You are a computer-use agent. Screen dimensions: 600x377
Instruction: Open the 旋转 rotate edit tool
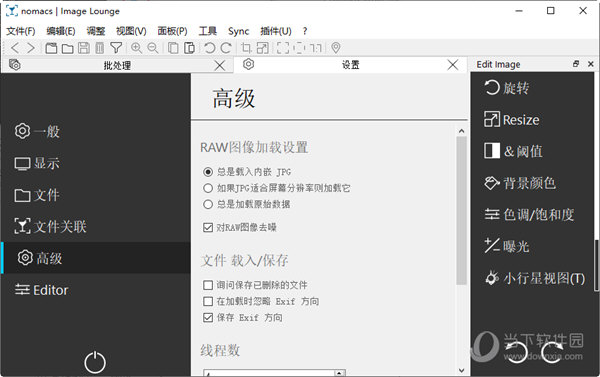coord(506,88)
